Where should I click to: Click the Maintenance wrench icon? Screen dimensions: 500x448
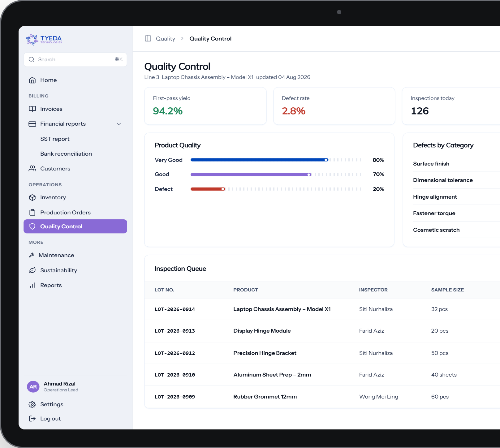point(32,255)
